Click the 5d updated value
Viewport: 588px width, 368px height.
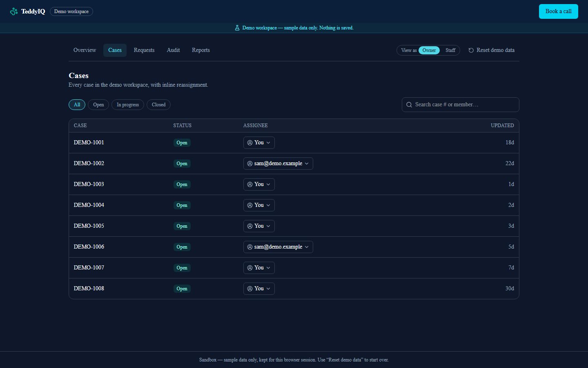[511, 247]
